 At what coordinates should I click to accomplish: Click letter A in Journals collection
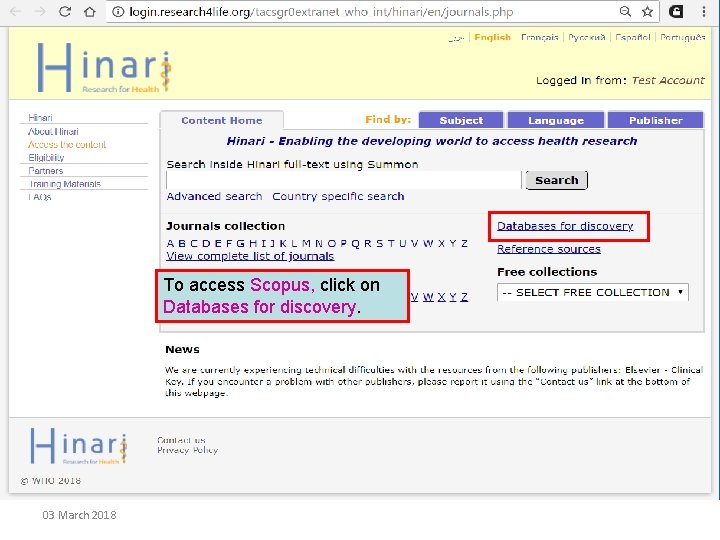pos(170,243)
